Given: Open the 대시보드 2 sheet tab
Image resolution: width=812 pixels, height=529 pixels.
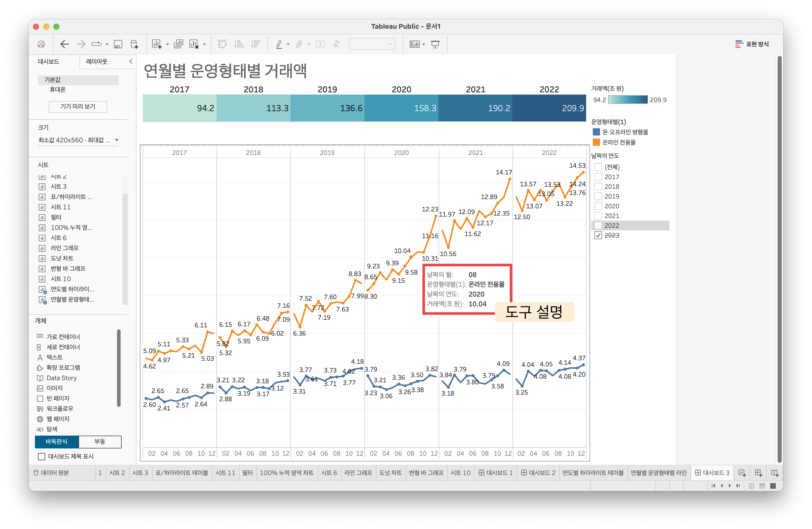Looking at the screenshot, I should (538, 473).
